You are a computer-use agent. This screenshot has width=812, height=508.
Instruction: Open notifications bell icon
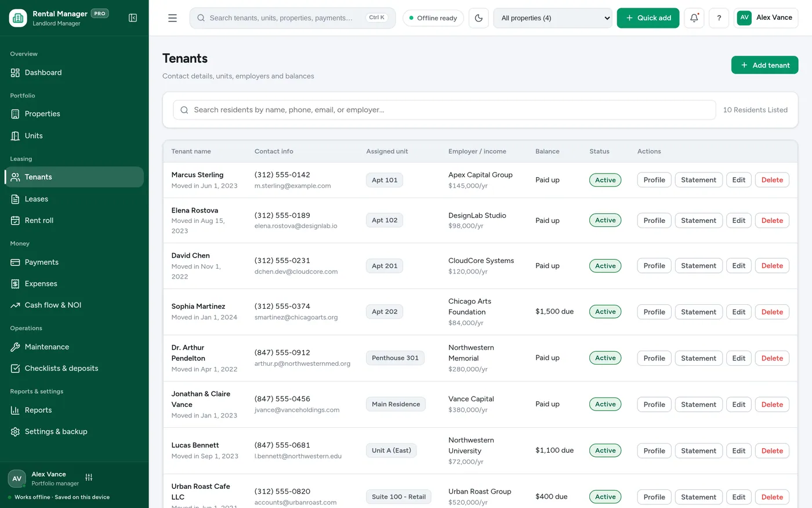694,18
